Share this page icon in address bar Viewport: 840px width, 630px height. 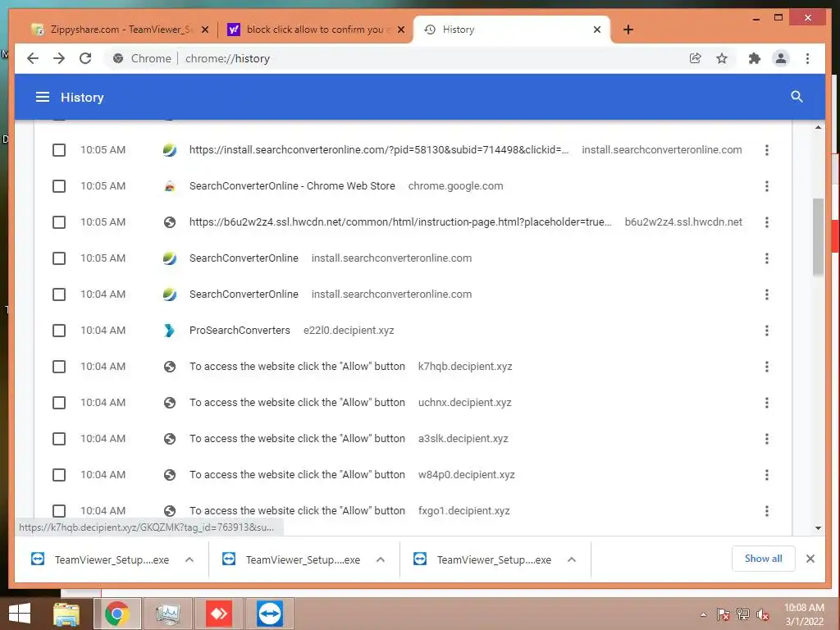696,58
